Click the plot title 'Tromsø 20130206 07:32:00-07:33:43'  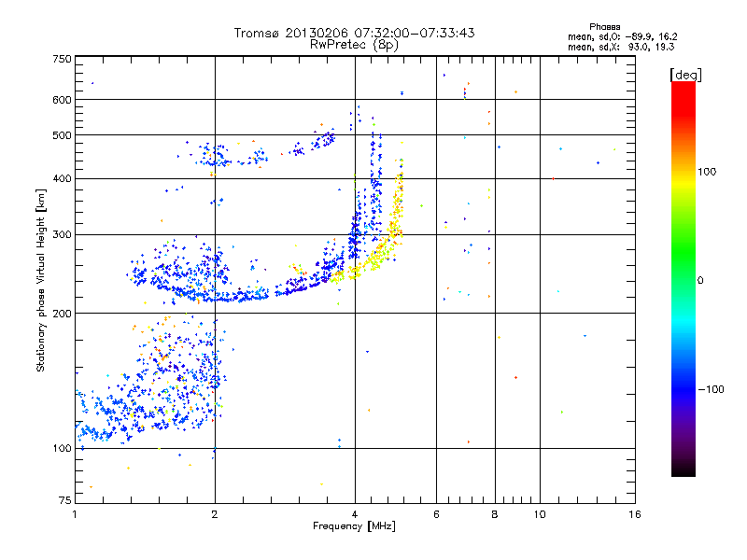tap(355, 33)
